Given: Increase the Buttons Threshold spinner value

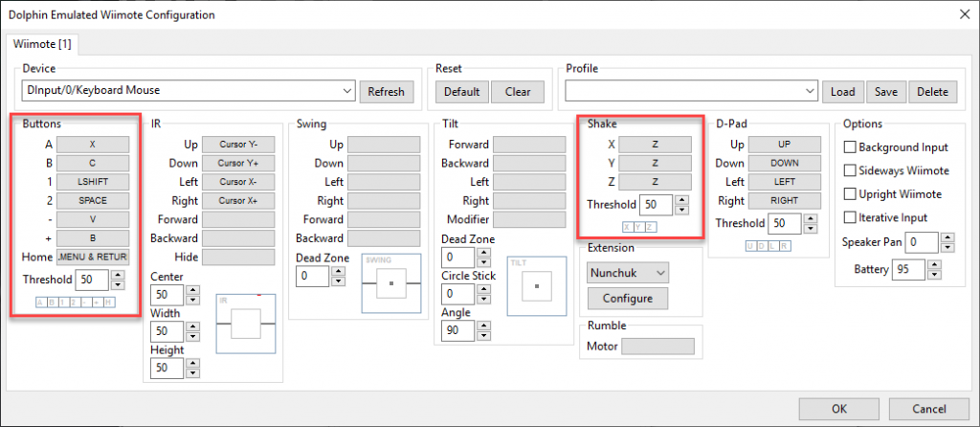Looking at the screenshot, I should click(120, 276).
